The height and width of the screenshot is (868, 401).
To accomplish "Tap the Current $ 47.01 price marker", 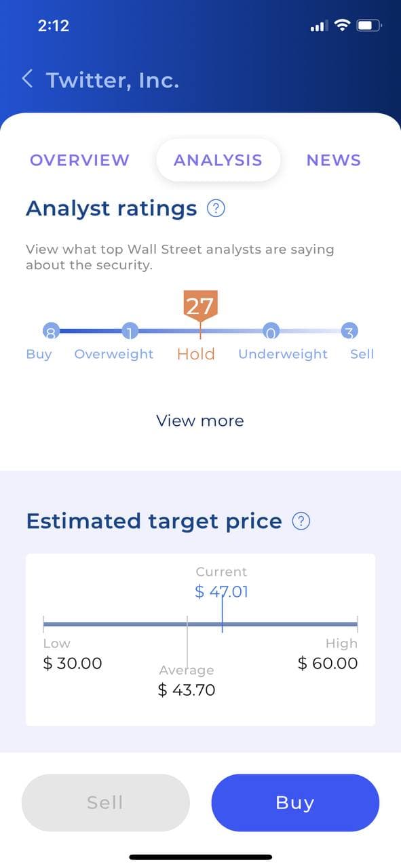I will (x=222, y=591).
